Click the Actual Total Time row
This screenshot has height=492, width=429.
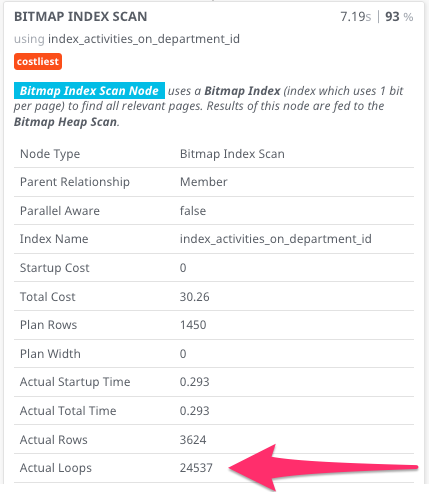point(214,411)
